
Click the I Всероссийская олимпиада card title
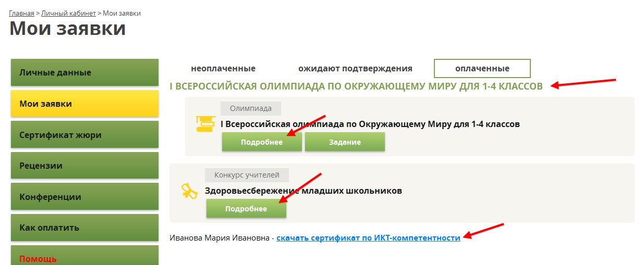click(370, 124)
